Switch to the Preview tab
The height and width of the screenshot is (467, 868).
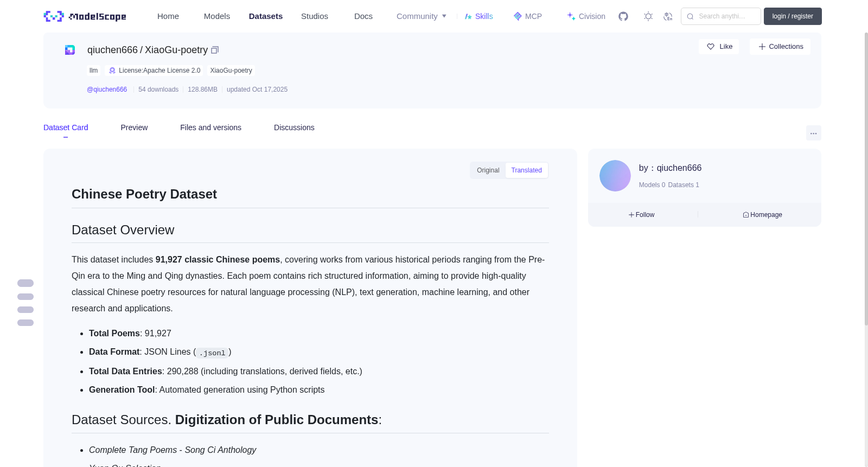[134, 127]
